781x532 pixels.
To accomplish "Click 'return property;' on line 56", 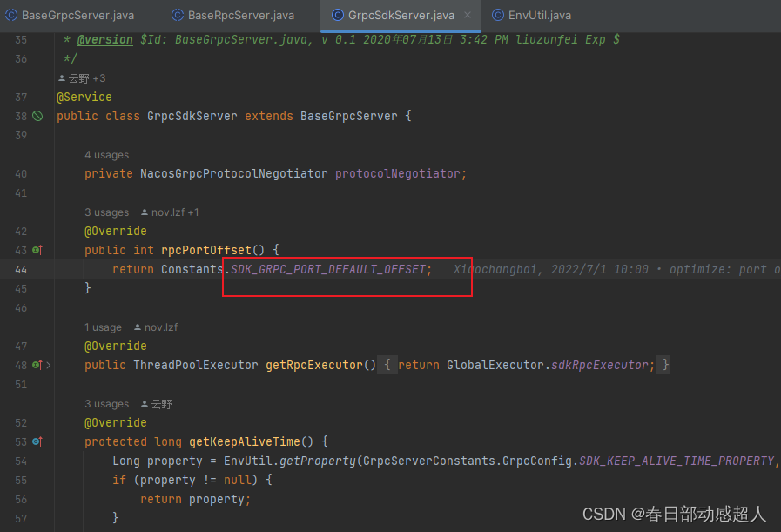I will 195,500.
